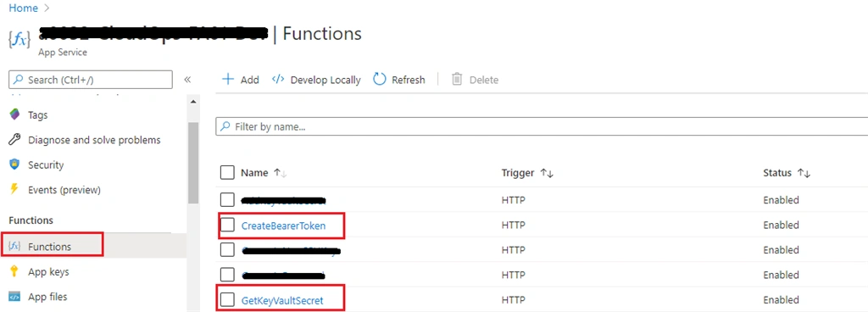Click the code brackets icon for Develop Locally

click(278, 79)
